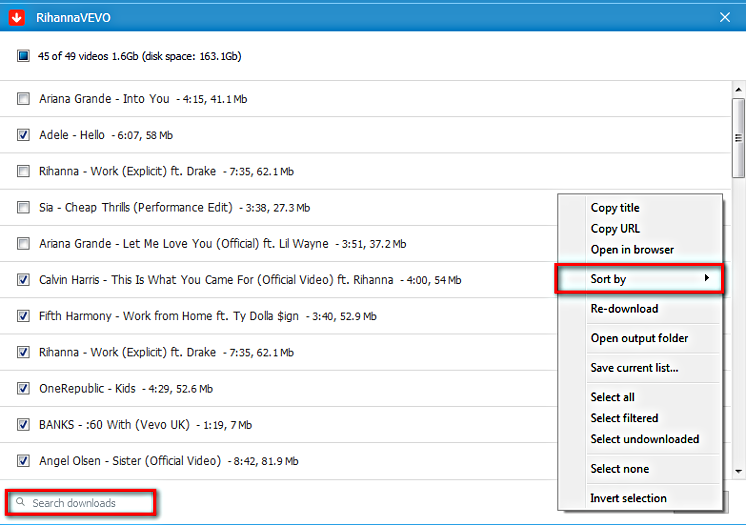Expand the Sort by submenu arrow
The image size is (746, 526).
coord(707,278)
